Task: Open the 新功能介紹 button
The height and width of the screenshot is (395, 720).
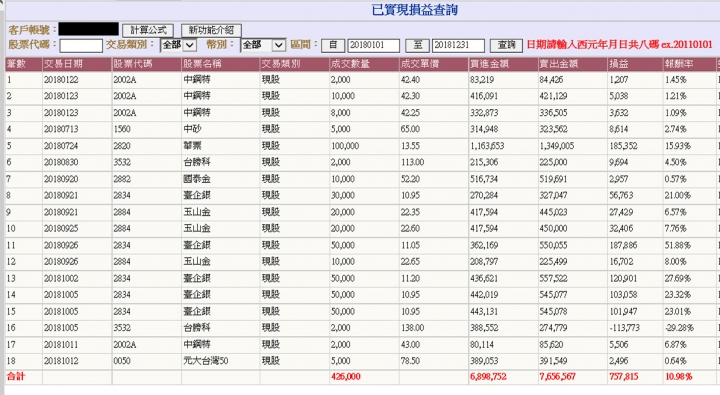Action: tap(211, 30)
